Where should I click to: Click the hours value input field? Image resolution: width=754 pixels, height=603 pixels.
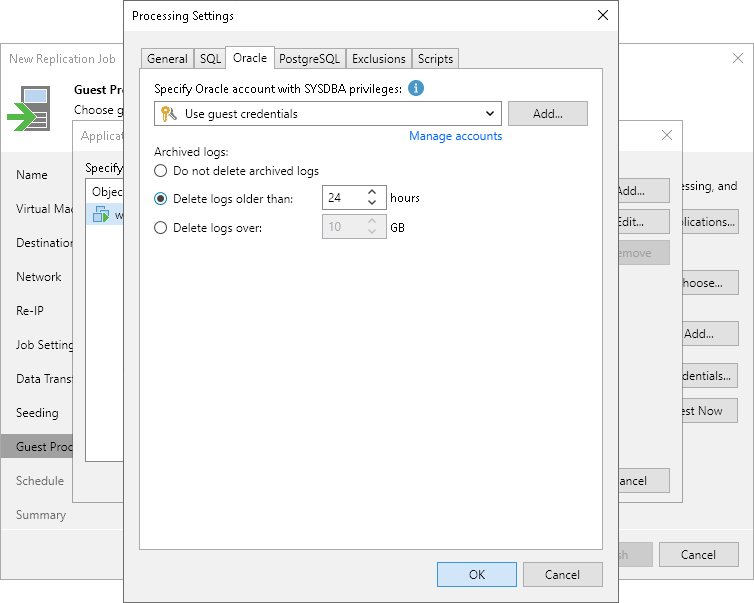click(x=343, y=198)
